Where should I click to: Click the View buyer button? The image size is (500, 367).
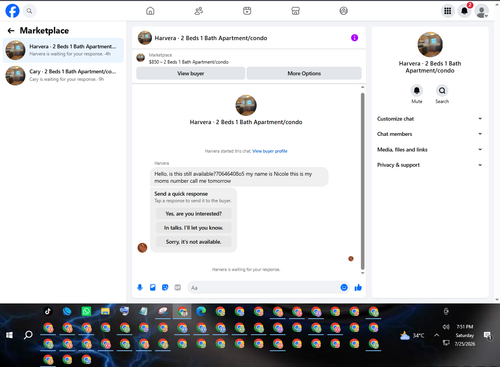(x=191, y=73)
